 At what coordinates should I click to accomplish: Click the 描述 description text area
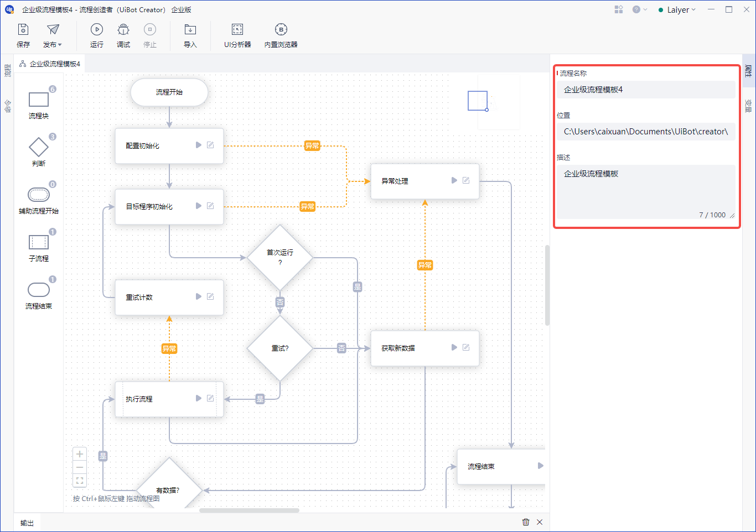click(646, 192)
